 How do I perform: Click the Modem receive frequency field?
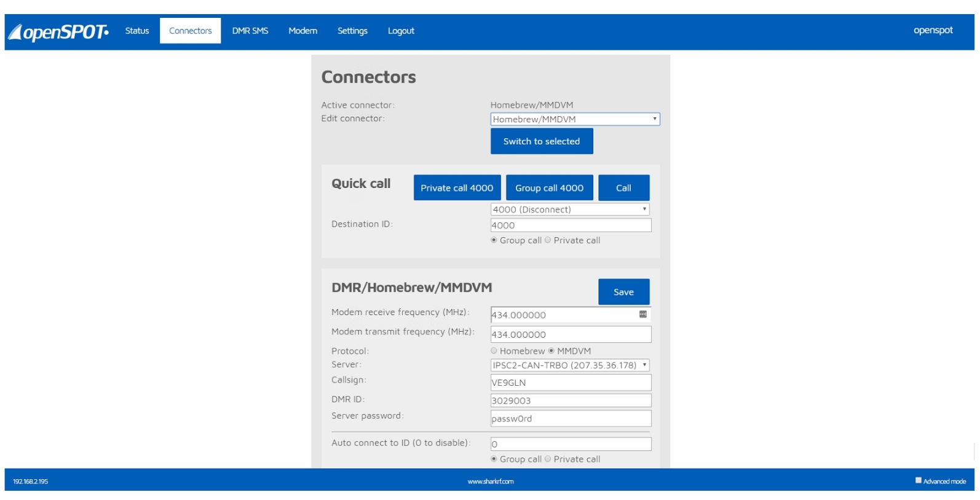571,314
